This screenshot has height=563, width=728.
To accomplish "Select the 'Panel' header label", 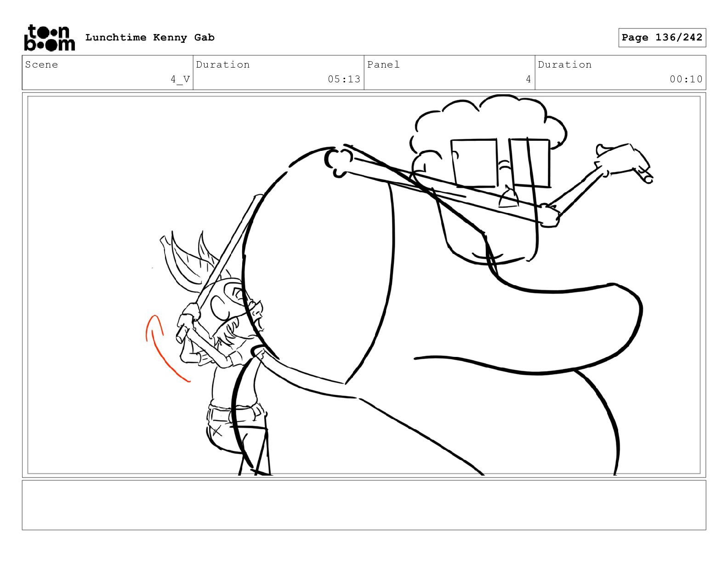I will click(383, 65).
